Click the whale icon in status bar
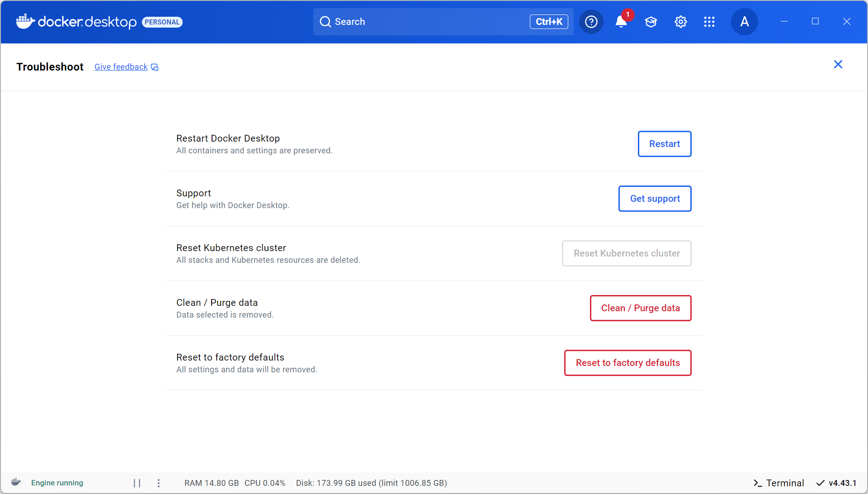Image resolution: width=868 pixels, height=494 pixels. (16, 482)
